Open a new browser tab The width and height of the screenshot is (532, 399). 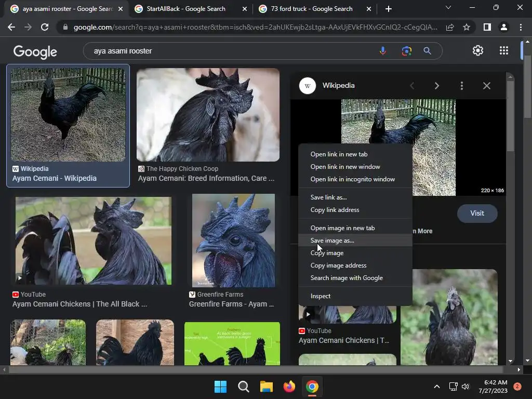pyautogui.click(x=389, y=9)
